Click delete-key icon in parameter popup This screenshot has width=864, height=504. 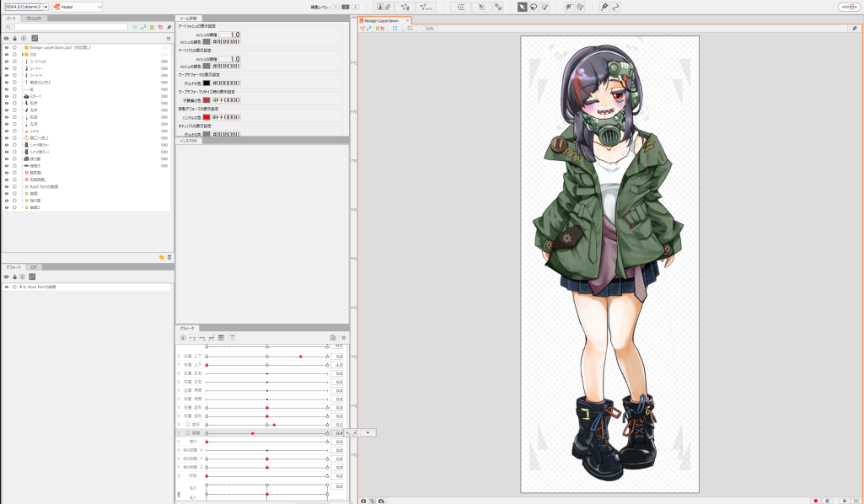coord(356,433)
